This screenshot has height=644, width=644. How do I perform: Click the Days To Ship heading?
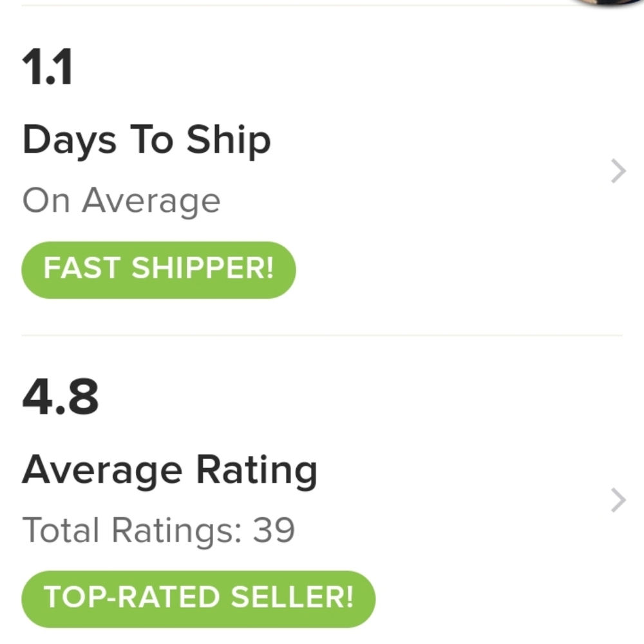[x=146, y=138]
